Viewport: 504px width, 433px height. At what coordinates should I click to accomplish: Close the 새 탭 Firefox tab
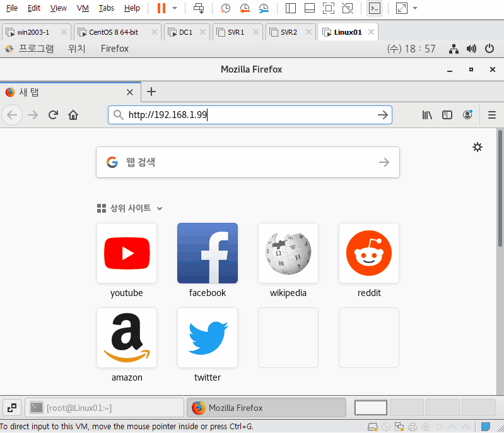tap(130, 92)
